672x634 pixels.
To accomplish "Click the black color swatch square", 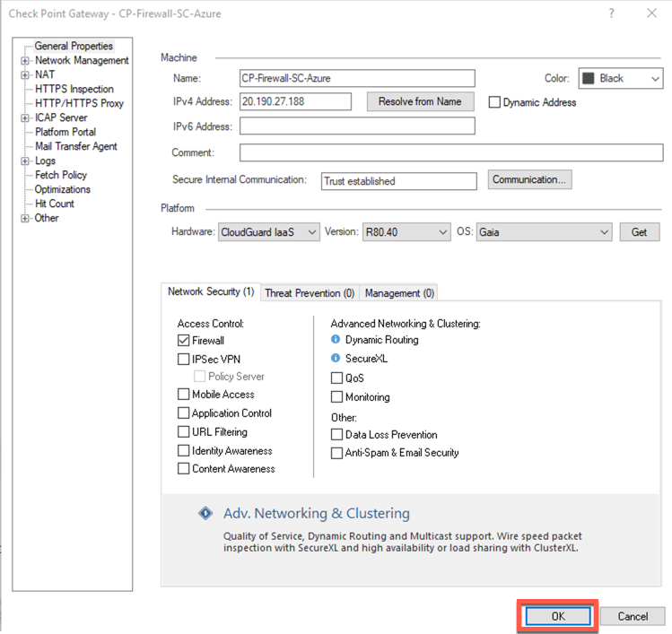I will (x=589, y=78).
